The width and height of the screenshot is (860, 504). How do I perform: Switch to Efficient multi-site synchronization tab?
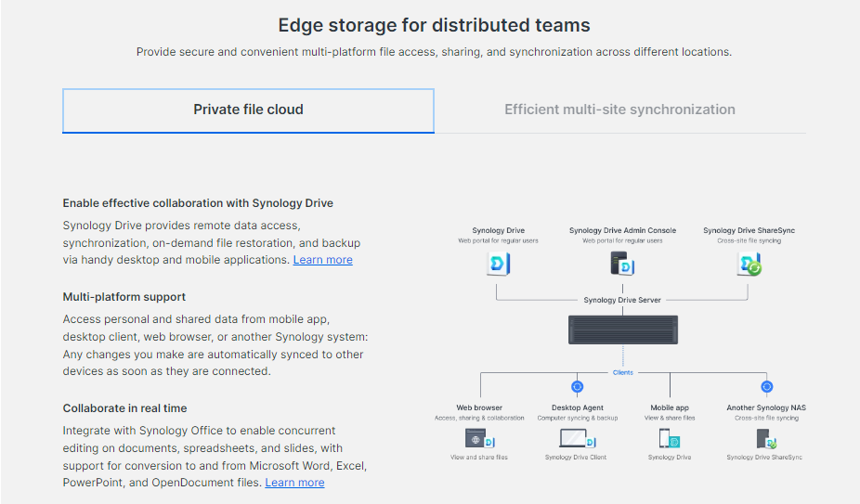coord(619,110)
